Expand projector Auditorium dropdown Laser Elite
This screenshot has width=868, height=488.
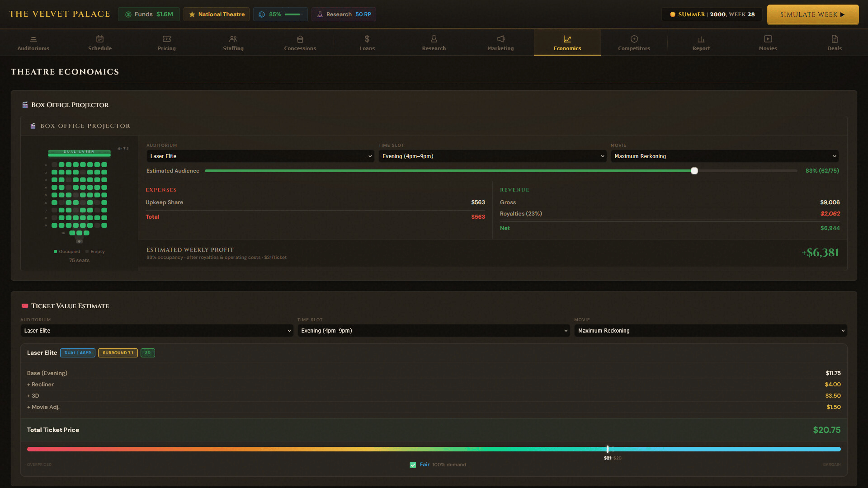click(260, 156)
